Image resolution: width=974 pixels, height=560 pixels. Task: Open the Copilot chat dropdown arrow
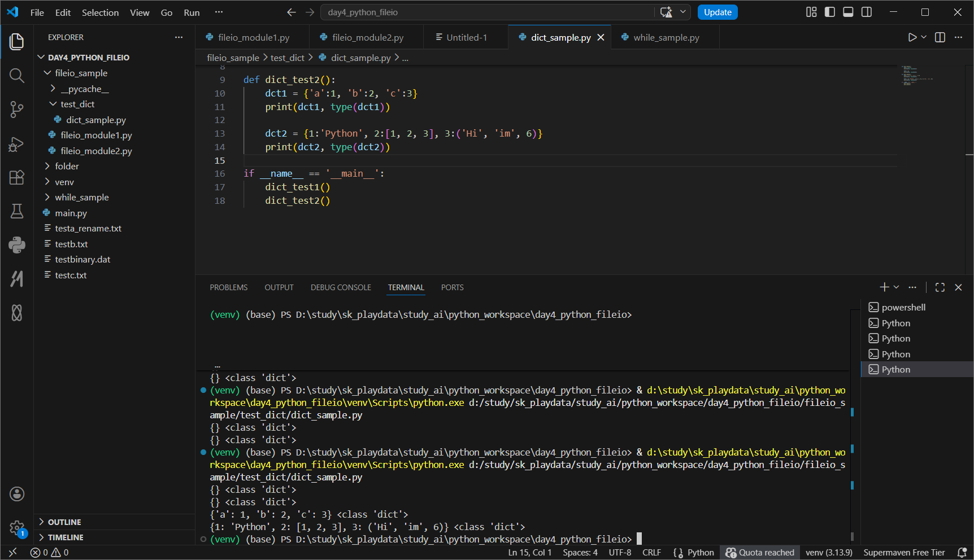pyautogui.click(x=683, y=12)
